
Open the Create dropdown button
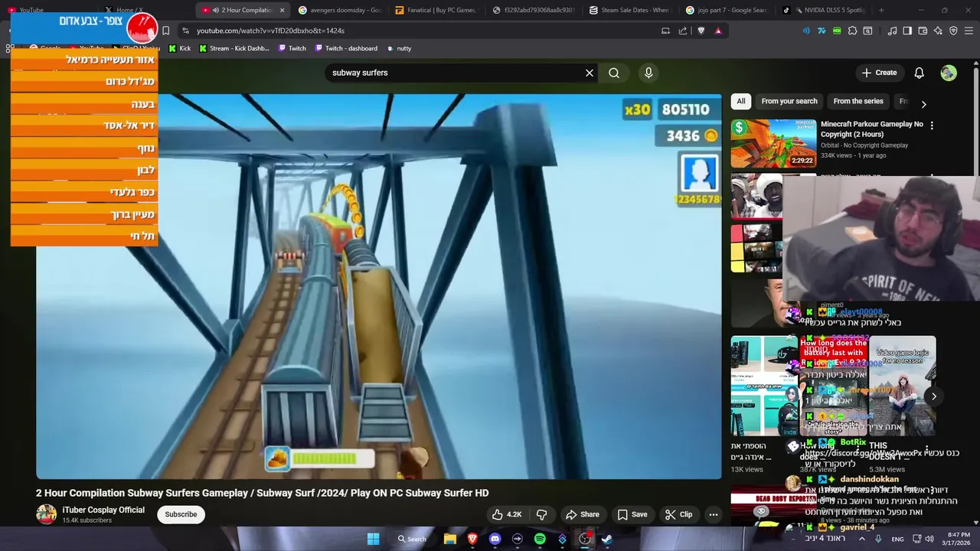(x=879, y=73)
